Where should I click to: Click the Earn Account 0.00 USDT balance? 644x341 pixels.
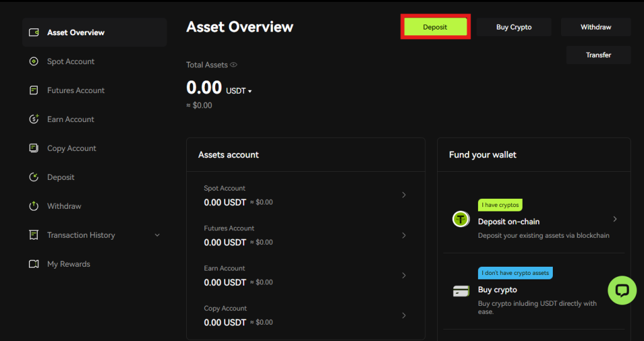click(225, 282)
